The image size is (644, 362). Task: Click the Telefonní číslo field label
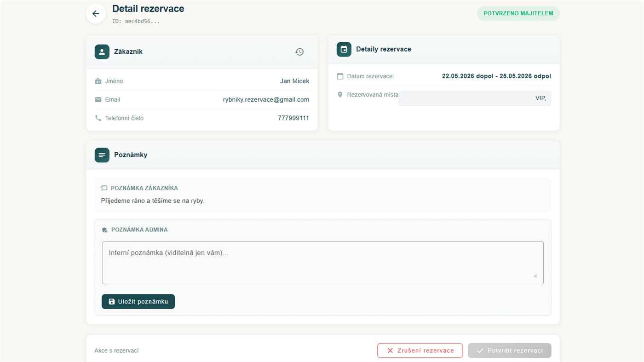(124, 118)
